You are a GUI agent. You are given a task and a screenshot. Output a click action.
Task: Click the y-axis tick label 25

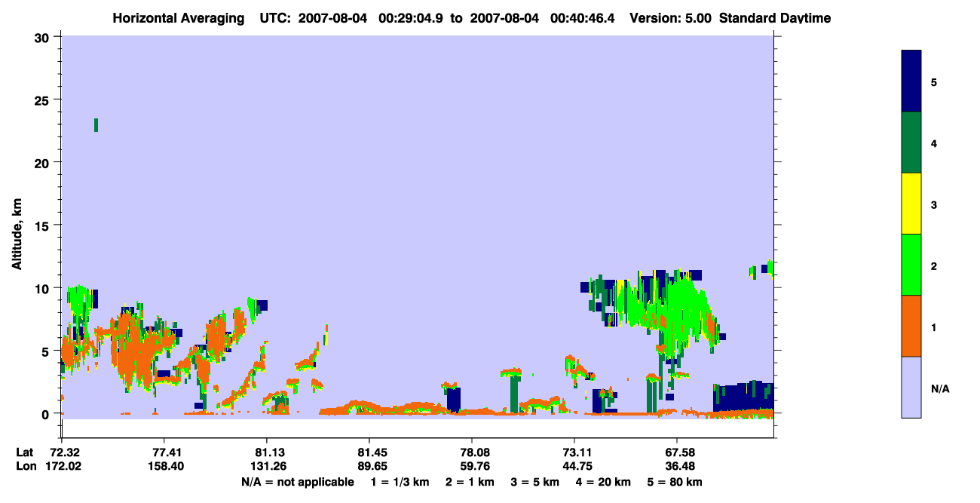coord(44,100)
